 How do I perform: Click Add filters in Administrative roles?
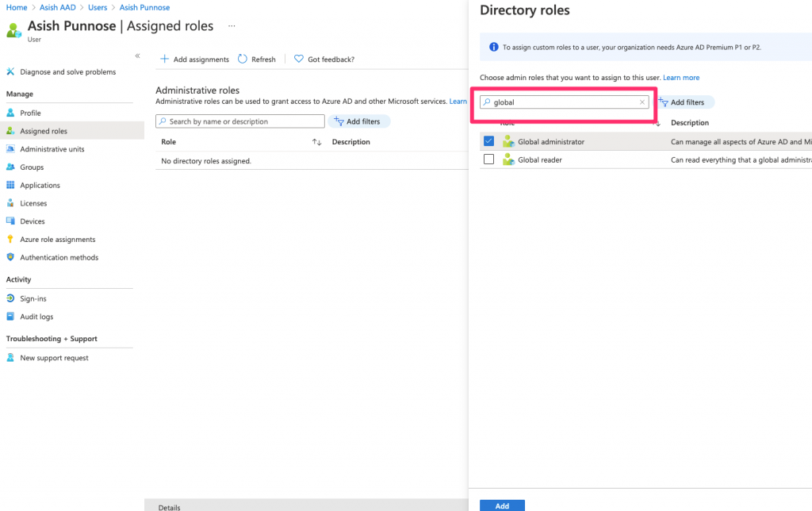pyautogui.click(x=358, y=121)
